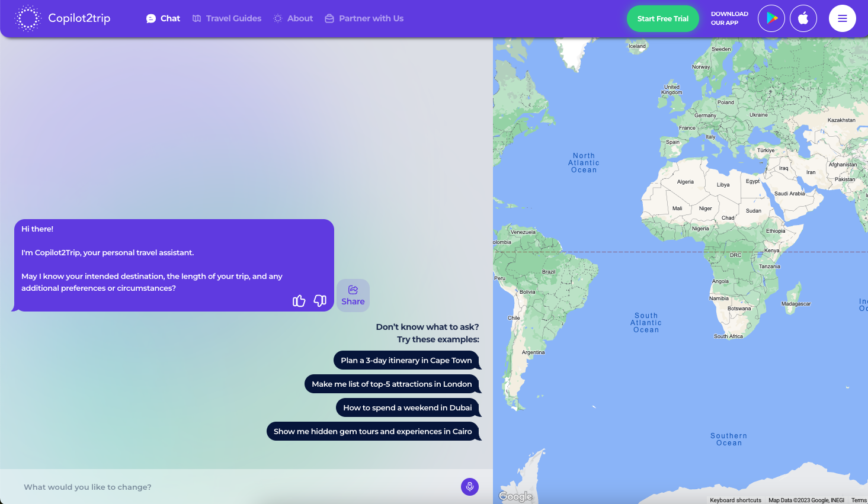Choose the Cairo hidden gem tours example
868x504 pixels.
[x=373, y=431]
